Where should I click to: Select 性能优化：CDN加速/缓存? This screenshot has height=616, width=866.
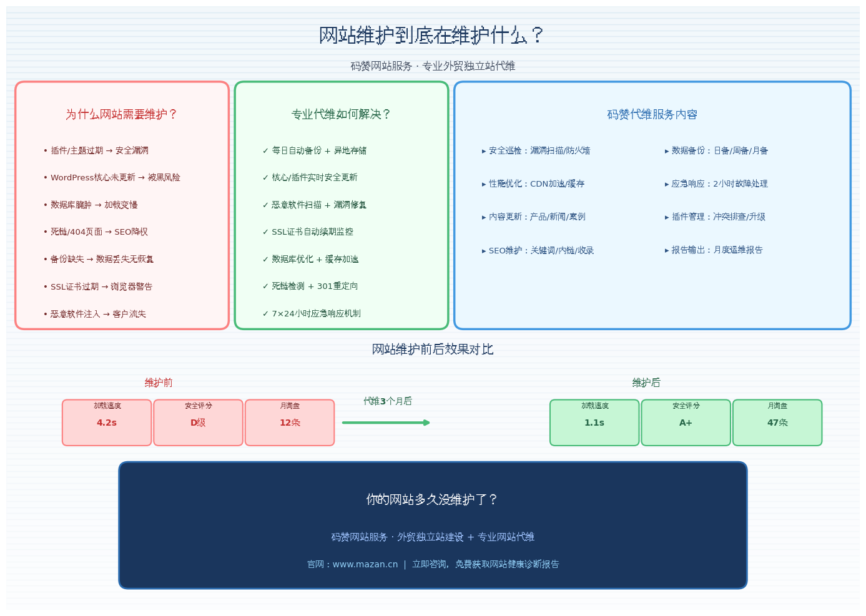(533, 184)
